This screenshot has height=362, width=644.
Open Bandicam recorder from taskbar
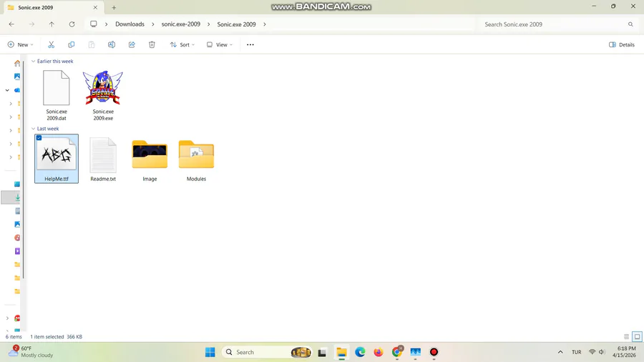[434, 352]
